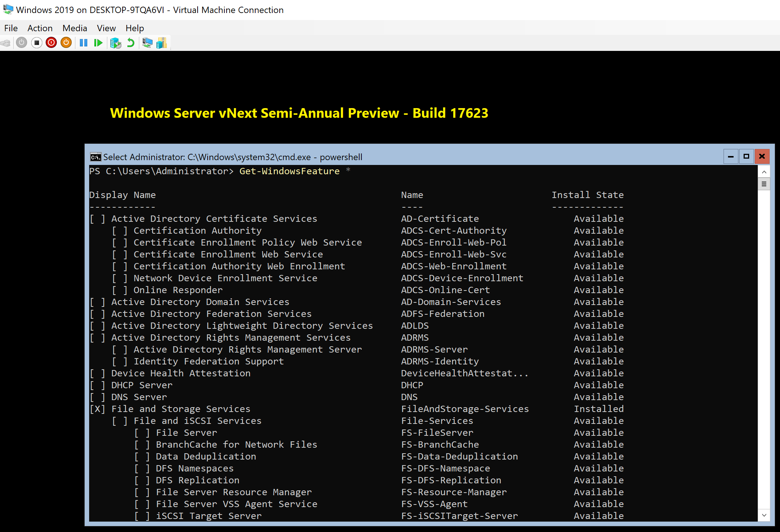
Task: Click the [X] box for File and Storage Services
Action: (x=97, y=409)
